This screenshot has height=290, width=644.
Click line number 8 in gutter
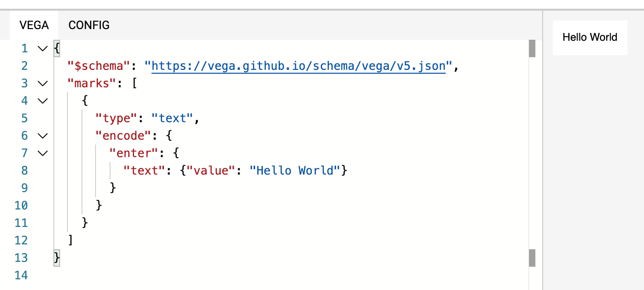(25, 171)
